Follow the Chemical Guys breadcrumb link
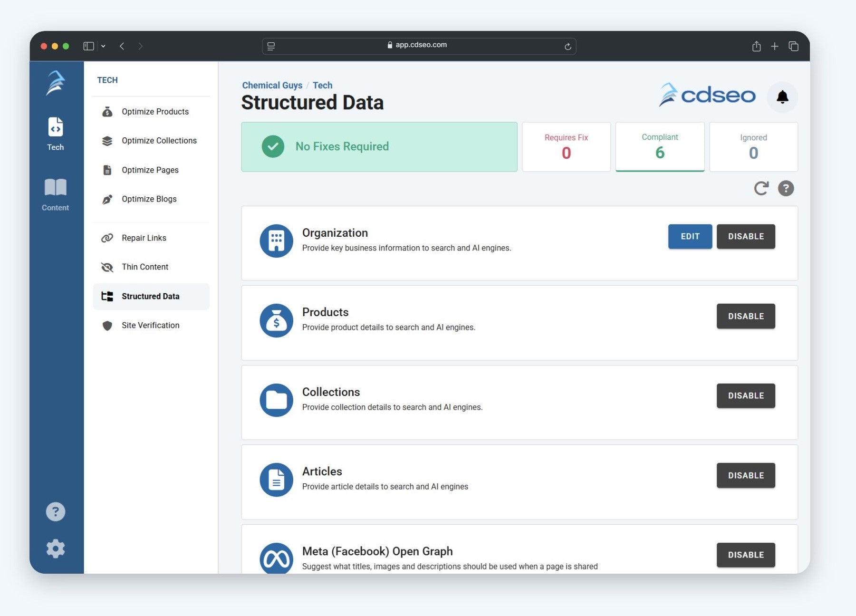This screenshot has width=856, height=616. 272,85
